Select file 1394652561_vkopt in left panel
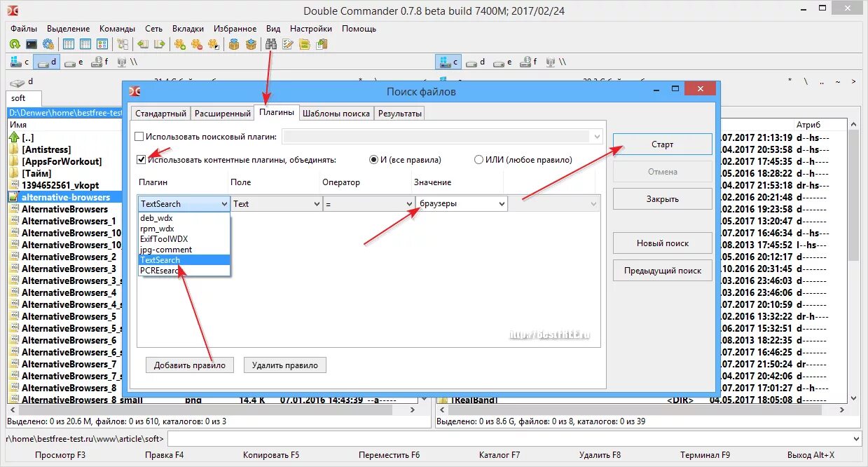This screenshot has width=868, height=467. [60, 185]
